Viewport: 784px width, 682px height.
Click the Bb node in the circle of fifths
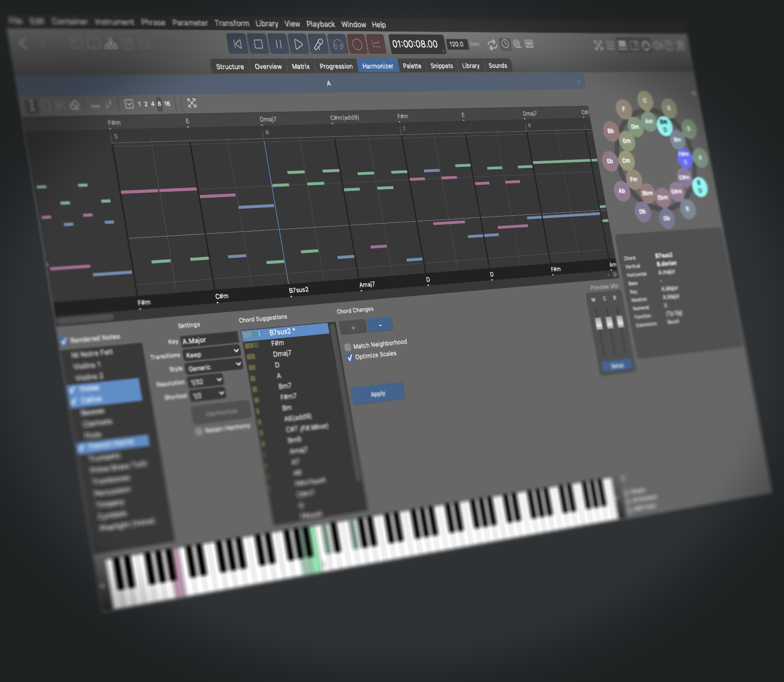pos(611,131)
